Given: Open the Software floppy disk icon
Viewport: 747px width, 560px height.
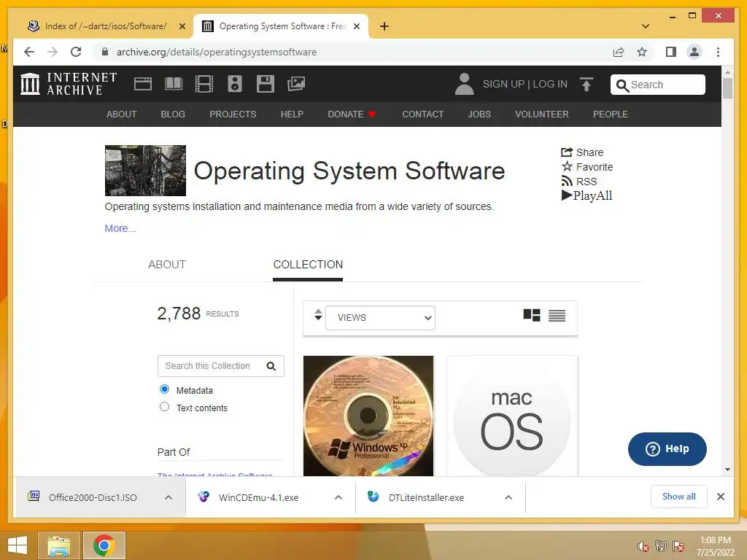Looking at the screenshot, I should (x=266, y=84).
